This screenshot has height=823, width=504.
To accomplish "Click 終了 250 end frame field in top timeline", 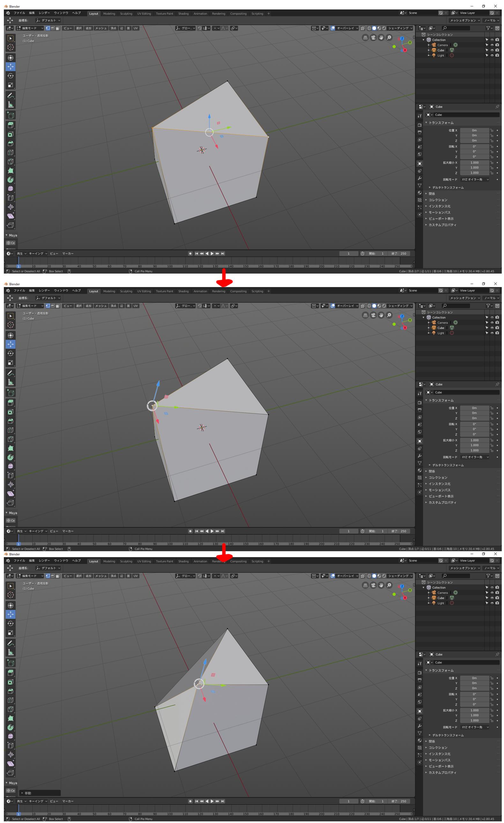I will click(x=399, y=253).
